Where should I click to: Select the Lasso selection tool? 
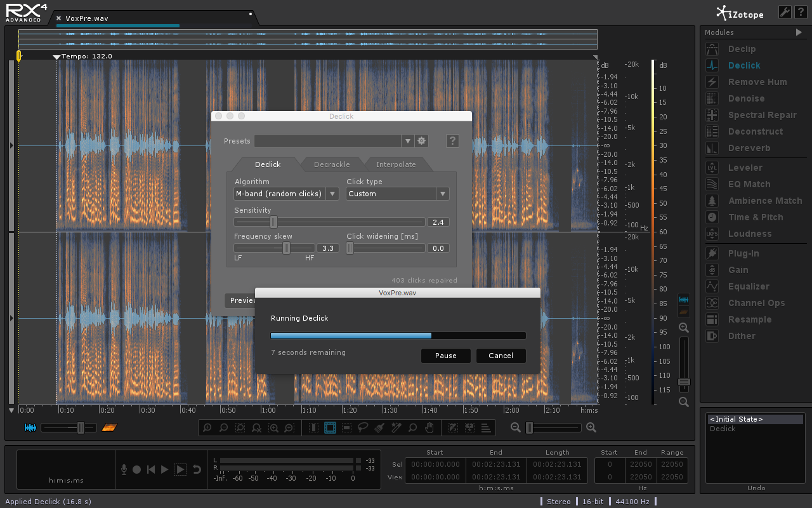pos(363,428)
